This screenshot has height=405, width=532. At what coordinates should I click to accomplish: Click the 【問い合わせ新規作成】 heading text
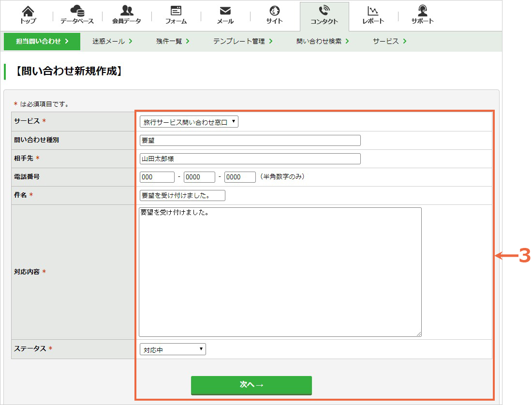coord(69,71)
